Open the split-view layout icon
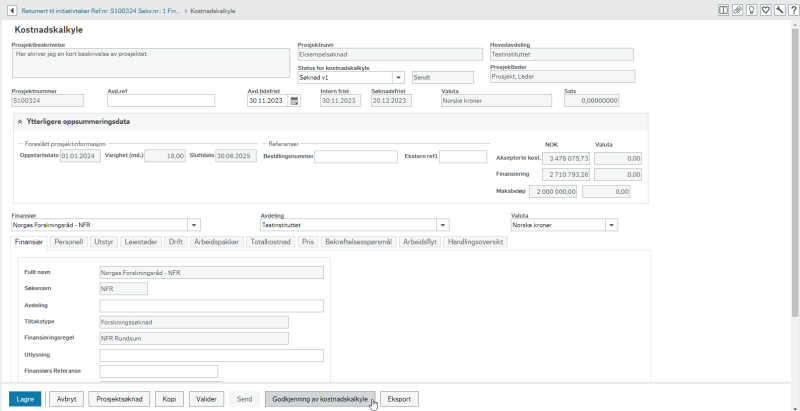800x411 pixels. [723, 10]
